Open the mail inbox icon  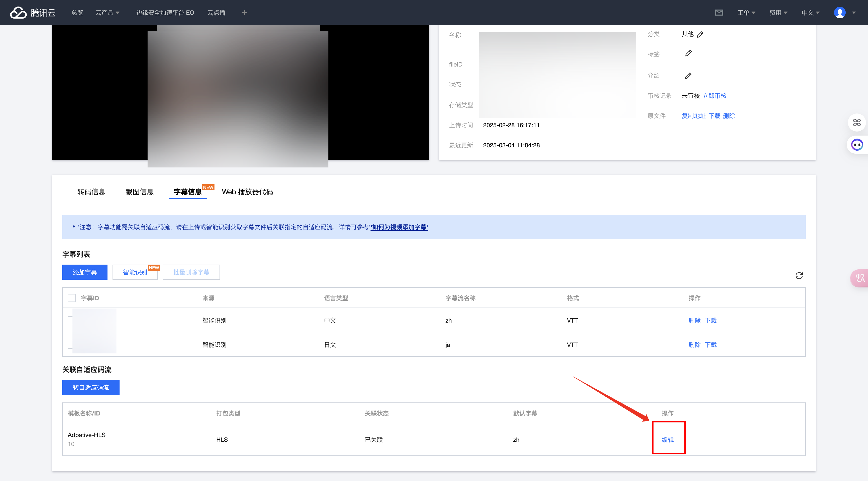[x=719, y=13]
